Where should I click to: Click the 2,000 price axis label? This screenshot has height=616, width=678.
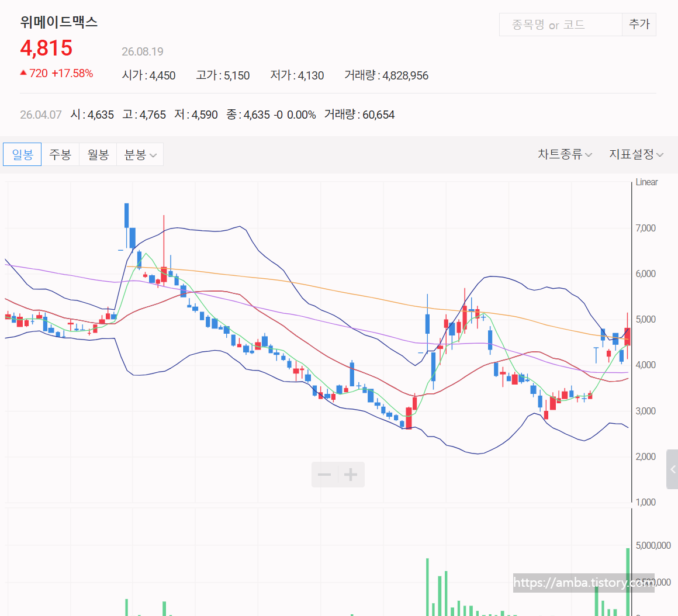[x=646, y=457]
